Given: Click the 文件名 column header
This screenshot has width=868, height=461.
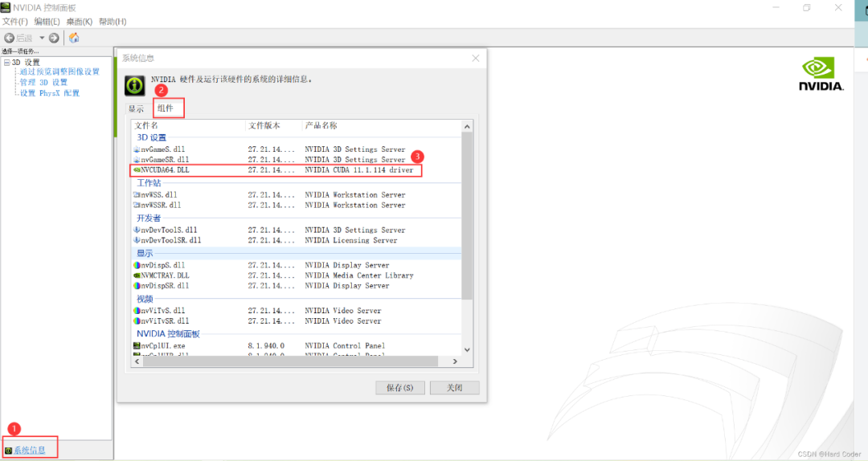Looking at the screenshot, I should click(188, 125).
